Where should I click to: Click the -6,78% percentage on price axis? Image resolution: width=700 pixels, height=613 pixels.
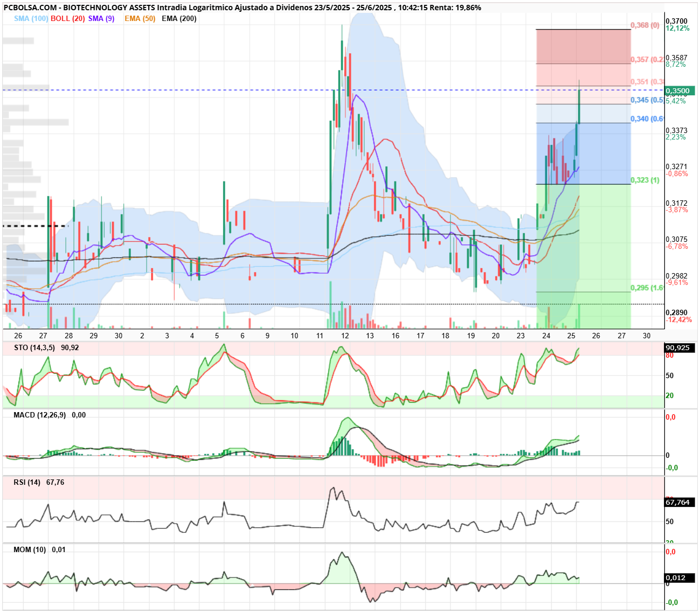pos(677,246)
